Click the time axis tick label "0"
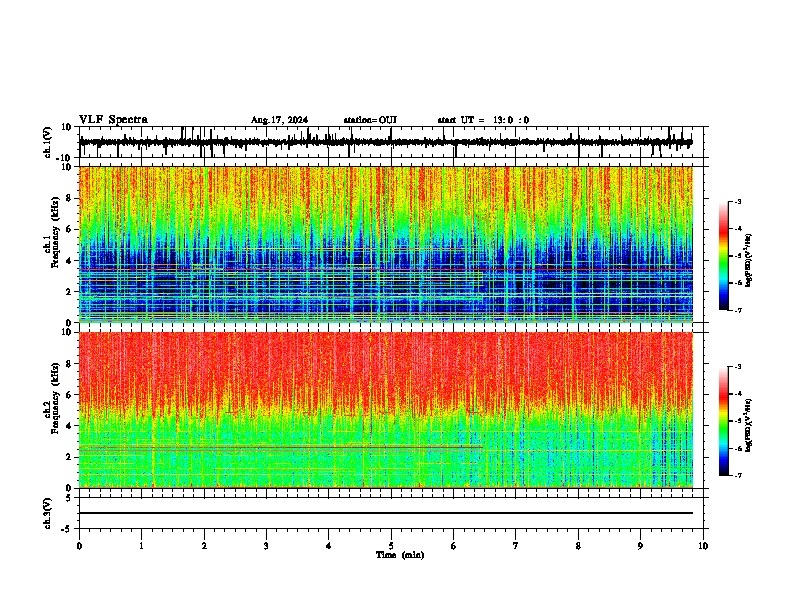 pyautogui.click(x=79, y=546)
